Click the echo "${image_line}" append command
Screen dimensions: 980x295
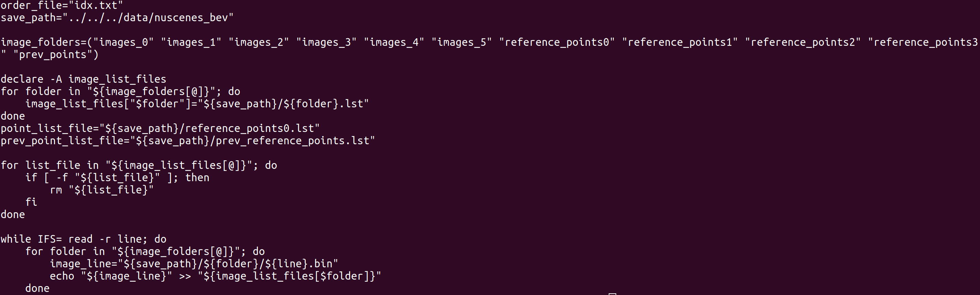point(215,276)
